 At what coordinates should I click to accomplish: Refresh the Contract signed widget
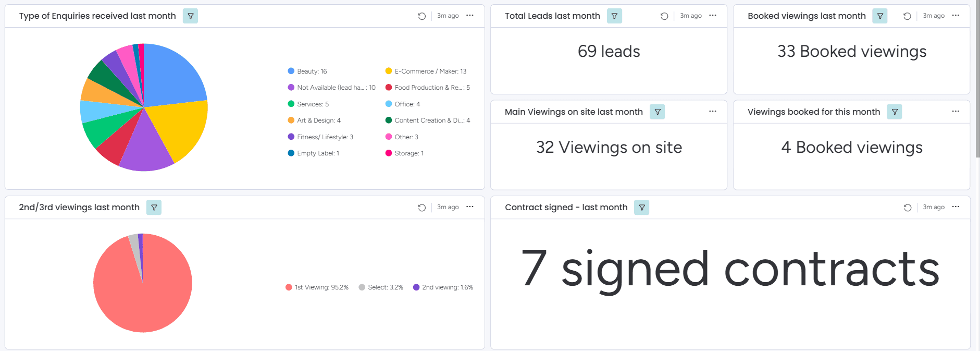(908, 208)
